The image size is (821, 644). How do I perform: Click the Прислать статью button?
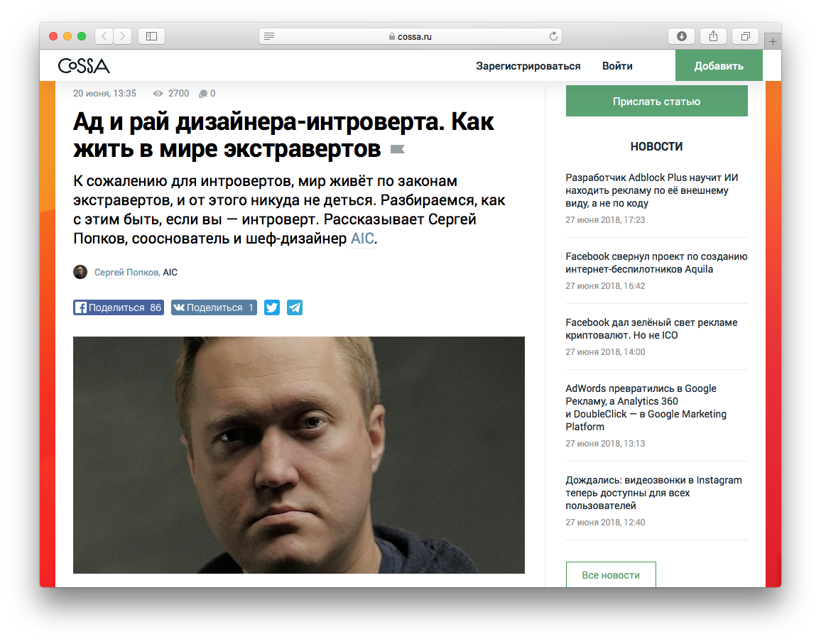coord(657,101)
